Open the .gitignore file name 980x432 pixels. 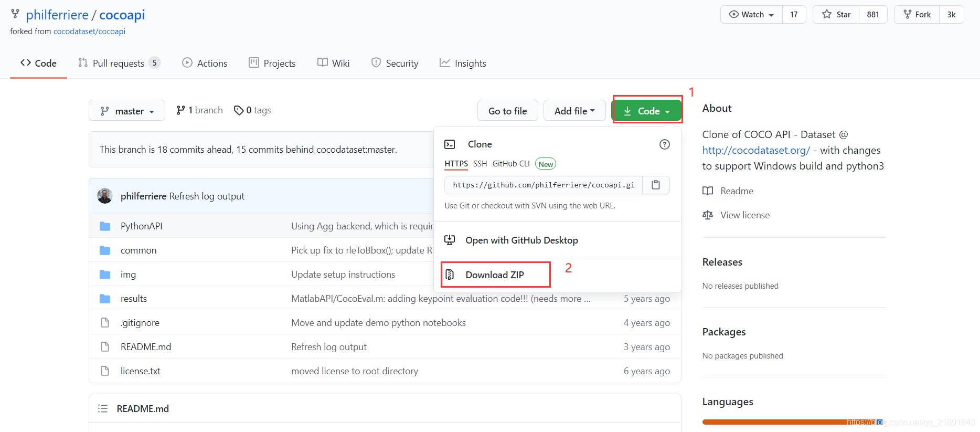pyautogui.click(x=140, y=323)
